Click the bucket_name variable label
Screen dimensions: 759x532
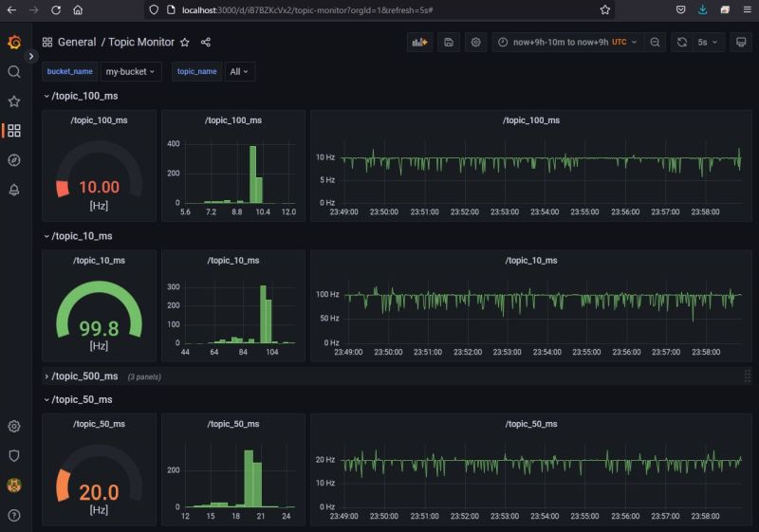point(69,71)
